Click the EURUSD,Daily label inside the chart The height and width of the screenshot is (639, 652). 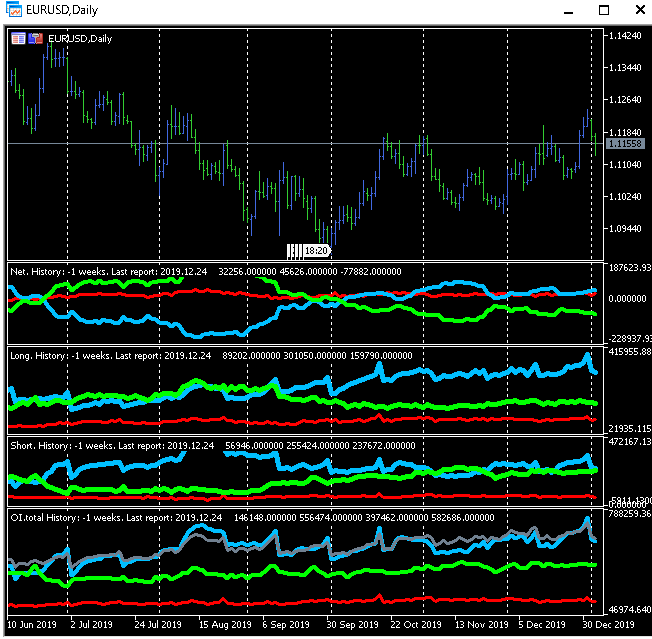pos(80,39)
